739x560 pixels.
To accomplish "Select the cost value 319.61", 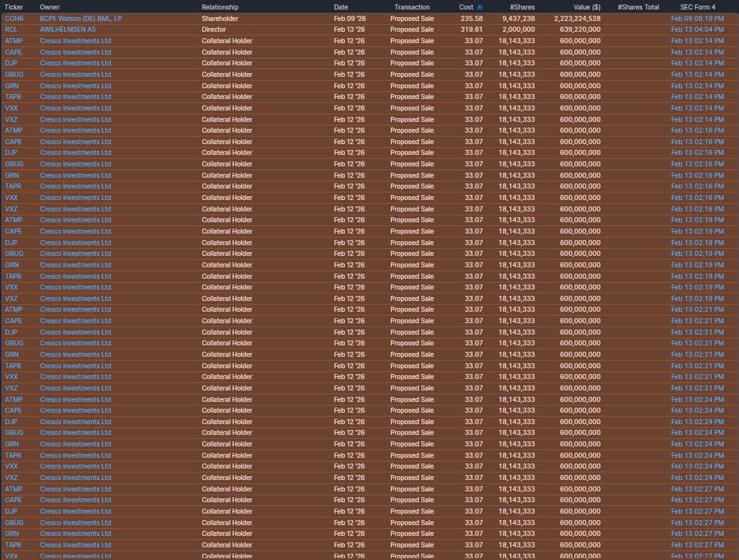I will [471, 29].
